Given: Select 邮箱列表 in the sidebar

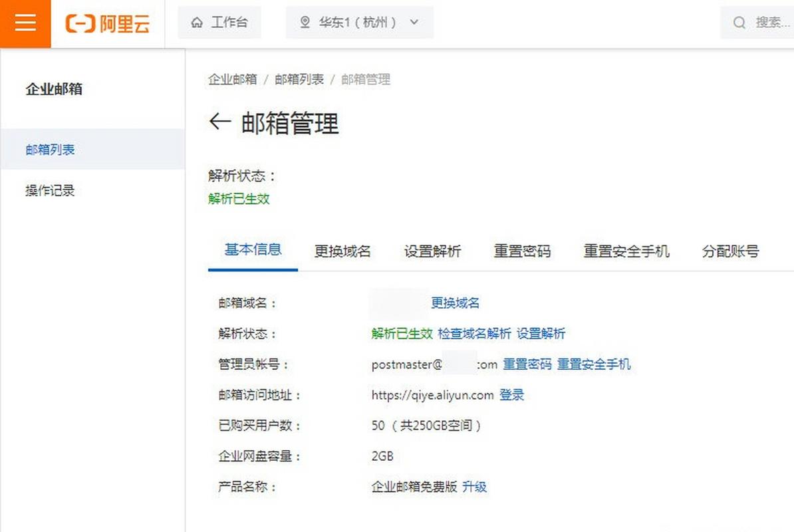Looking at the screenshot, I should 51,150.
